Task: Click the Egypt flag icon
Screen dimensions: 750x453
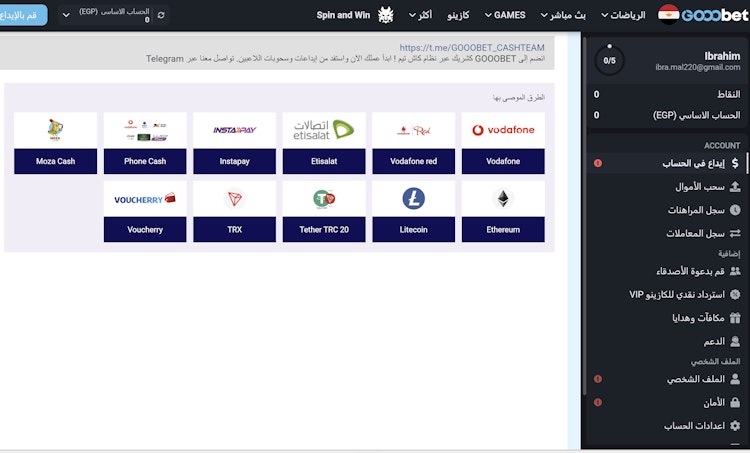Action: tap(668, 15)
